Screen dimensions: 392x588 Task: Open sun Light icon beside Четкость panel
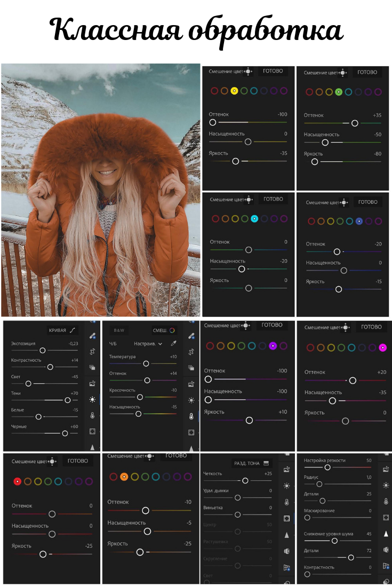(287, 486)
